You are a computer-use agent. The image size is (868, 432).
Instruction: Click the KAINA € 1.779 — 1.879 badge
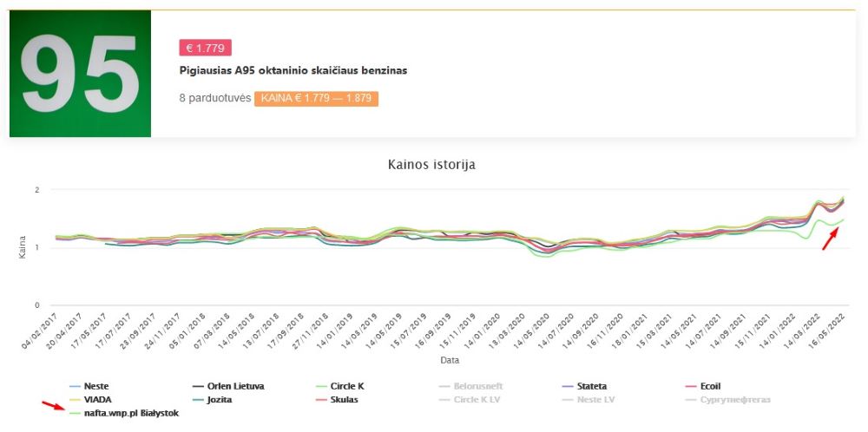pos(316,99)
